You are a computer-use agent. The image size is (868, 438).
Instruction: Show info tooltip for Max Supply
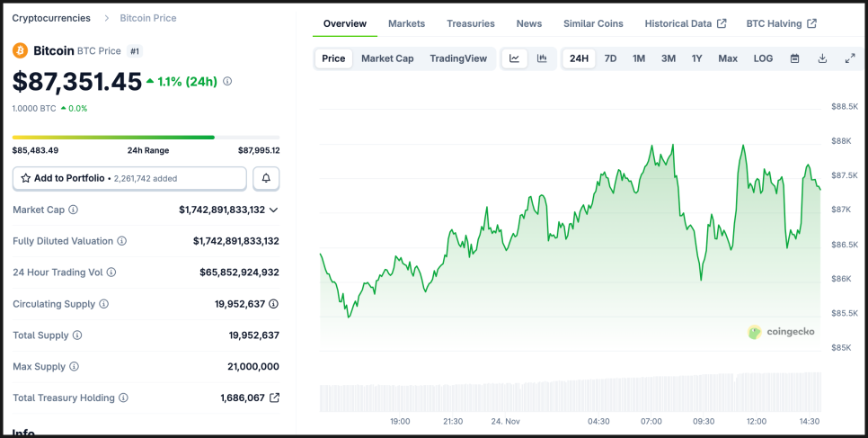tap(74, 367)
